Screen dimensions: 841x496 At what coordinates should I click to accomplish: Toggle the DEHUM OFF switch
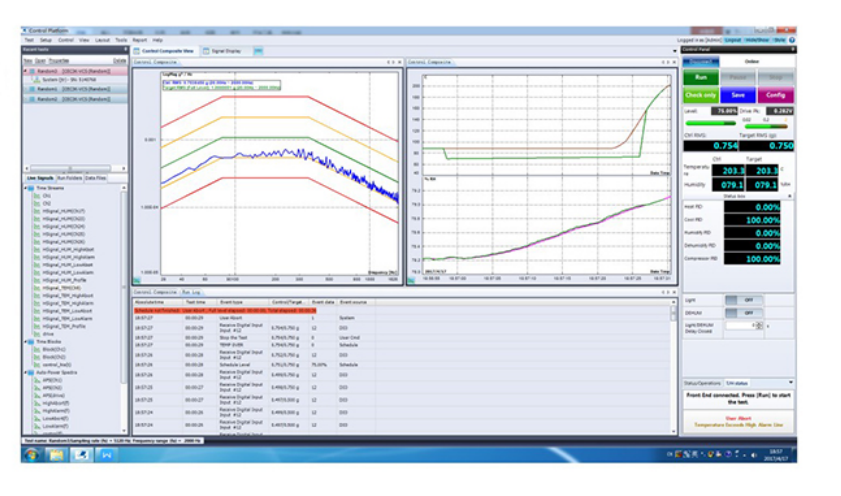click(743, 313)
